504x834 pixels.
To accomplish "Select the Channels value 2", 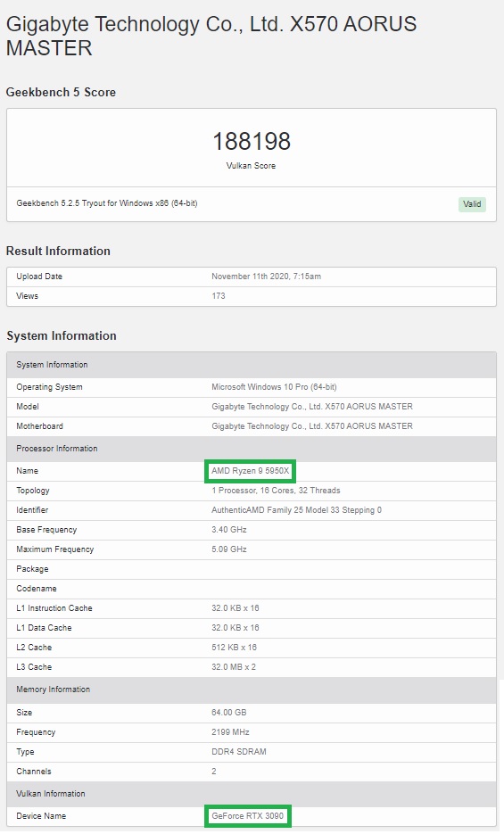I will click(x=214, y=772).
